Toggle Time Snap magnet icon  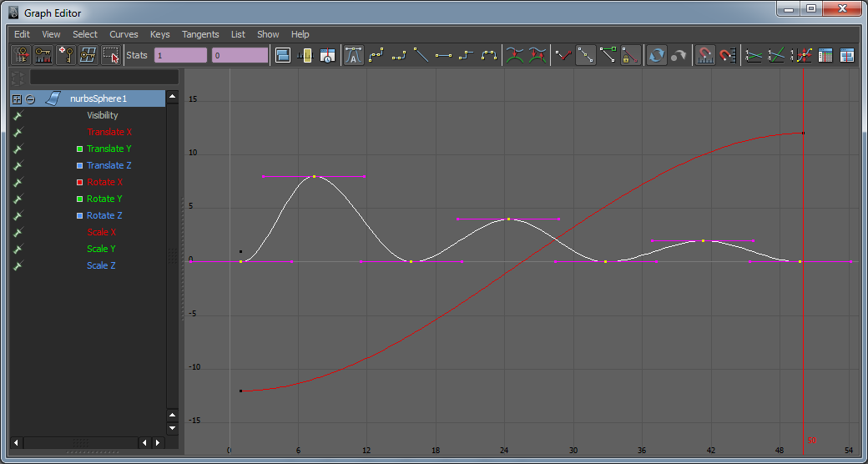[x=705, y=56]
